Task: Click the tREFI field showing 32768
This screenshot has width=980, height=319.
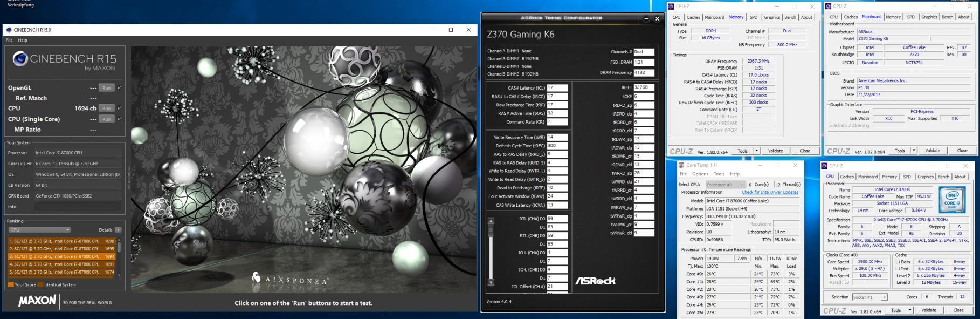Action: point(644,87)
